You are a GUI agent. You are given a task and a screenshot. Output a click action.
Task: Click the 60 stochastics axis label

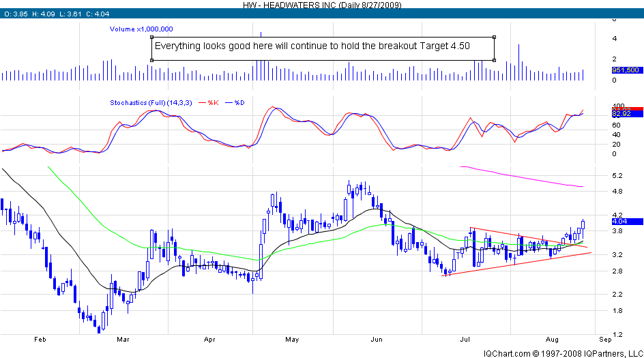(x=616, y=125)
